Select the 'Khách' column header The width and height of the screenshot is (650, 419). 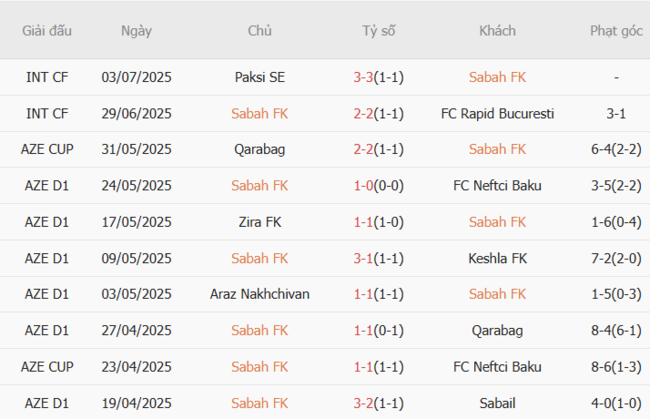point(497,30)
